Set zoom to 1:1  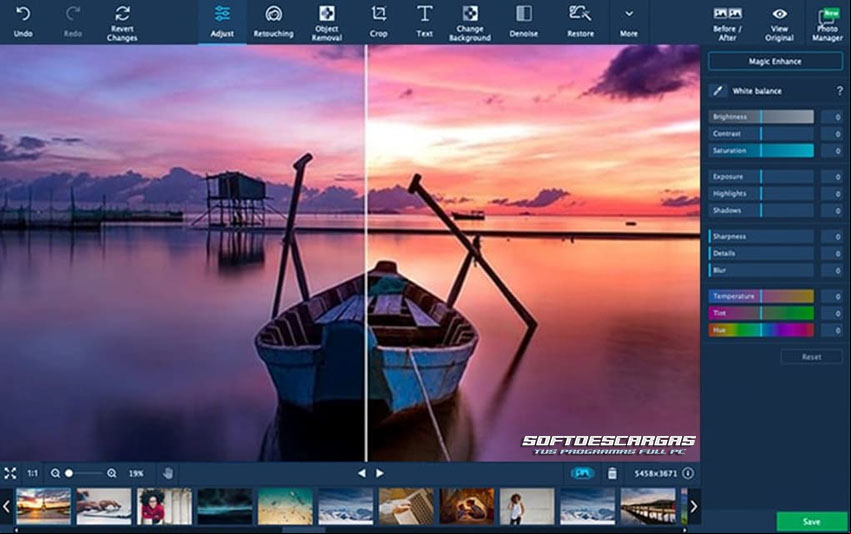pos(33,473)
